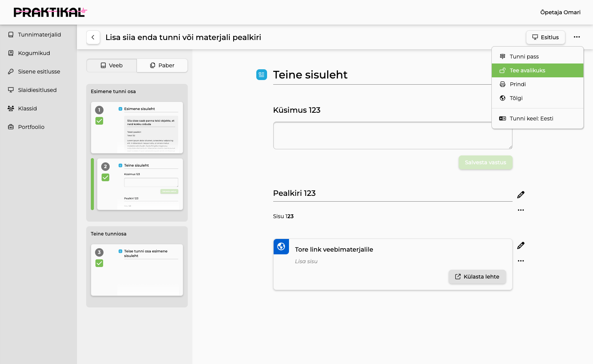Switch to the Paber tab
The height and width of the screenshot is (364, 593).
point(162,65)
